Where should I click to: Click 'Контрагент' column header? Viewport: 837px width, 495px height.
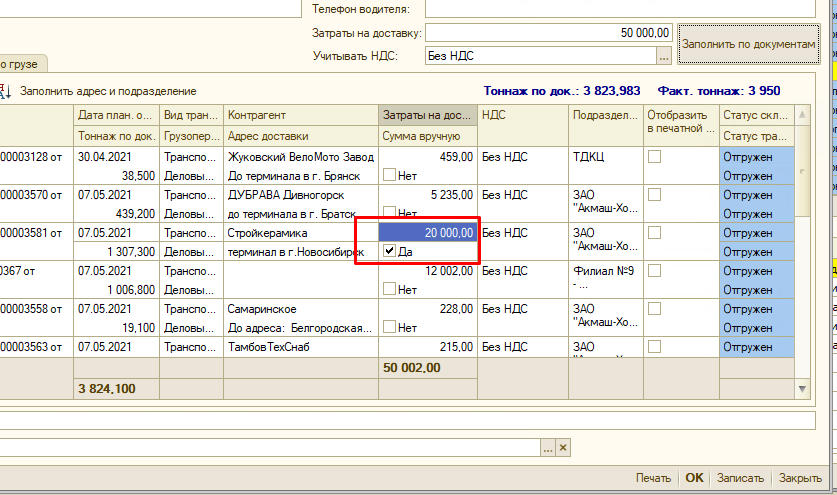[x=301, y=115]
